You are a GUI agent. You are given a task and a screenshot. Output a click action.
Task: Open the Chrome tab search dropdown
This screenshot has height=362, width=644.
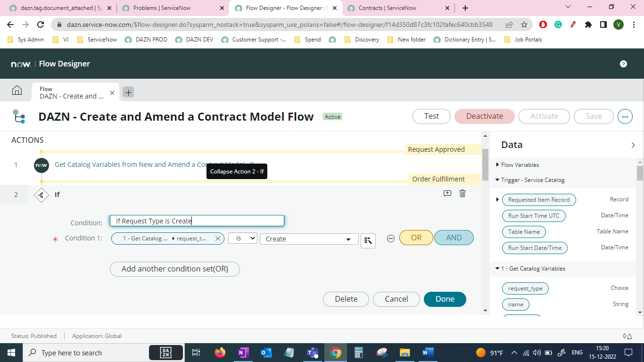[568, 7]
